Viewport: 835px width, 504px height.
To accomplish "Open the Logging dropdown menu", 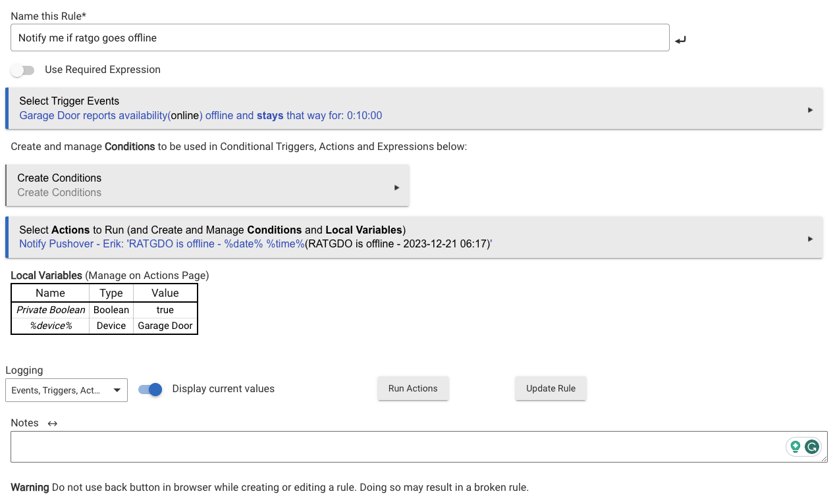I will click(67, 390).
